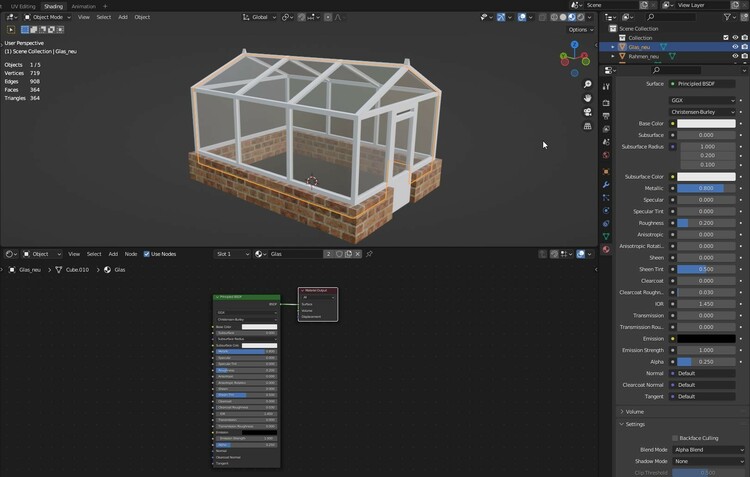
Task: Switch to the UV Editing workspace tab
Action: click(23, 6)
